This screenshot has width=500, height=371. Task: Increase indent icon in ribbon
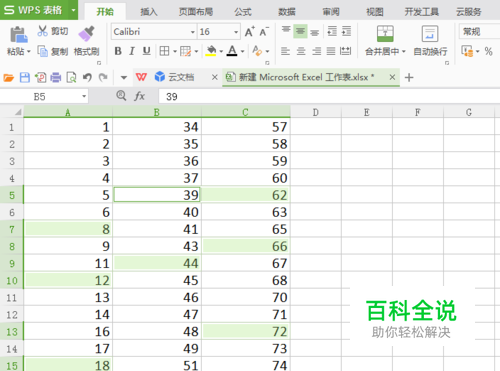coord(346,32)
